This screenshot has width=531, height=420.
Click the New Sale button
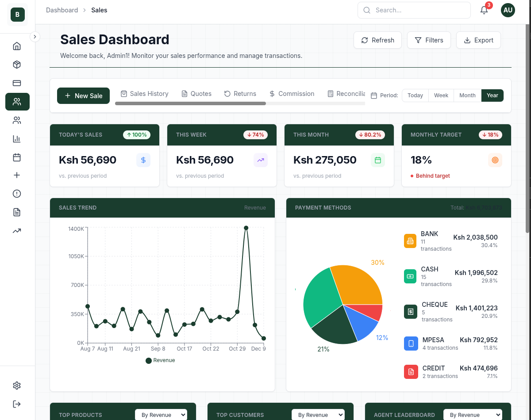[83, 95]
